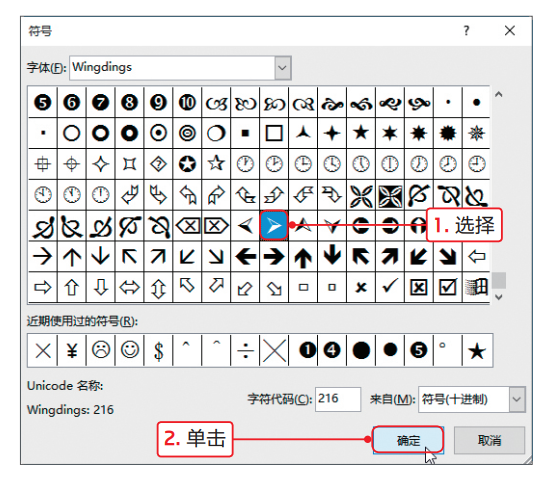Pick the outlined hollow star symbol
The width and height of the screenshot is (549, 479).
click(216, 163)
